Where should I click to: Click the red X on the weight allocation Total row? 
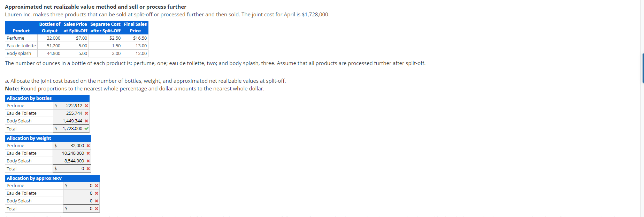click(x=88, y=168)
